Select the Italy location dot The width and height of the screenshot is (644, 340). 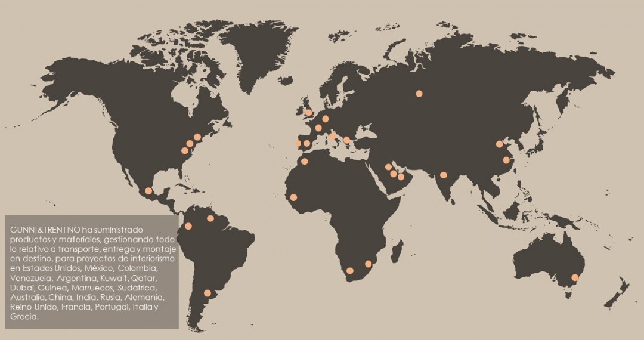(332, 136)
